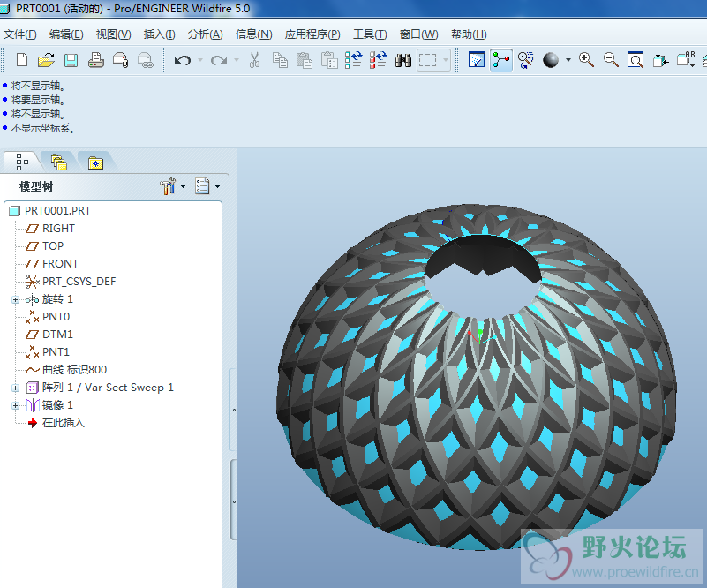Open a file with the folder icon
The width and height of the screenshot is (707, 588).
coord(46,60)
